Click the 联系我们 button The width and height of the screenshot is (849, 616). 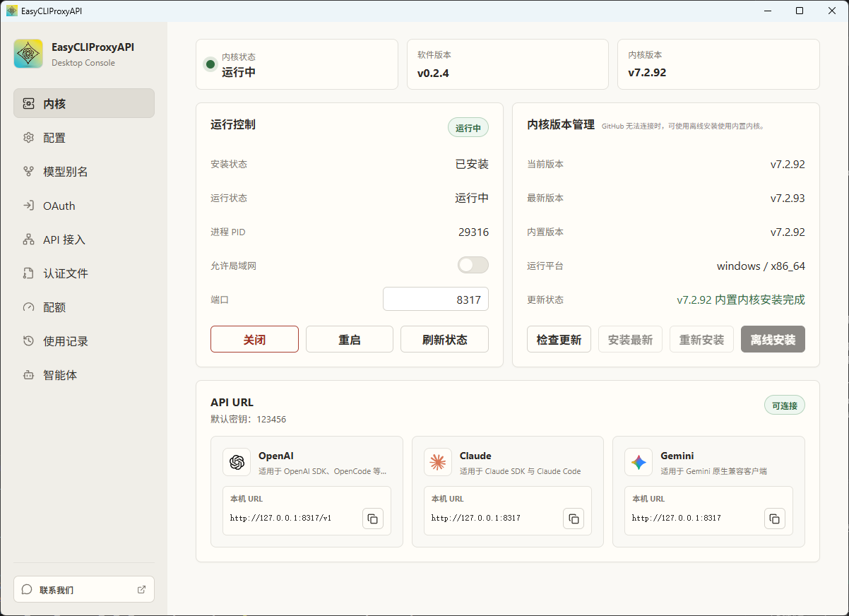coord(84,589)
